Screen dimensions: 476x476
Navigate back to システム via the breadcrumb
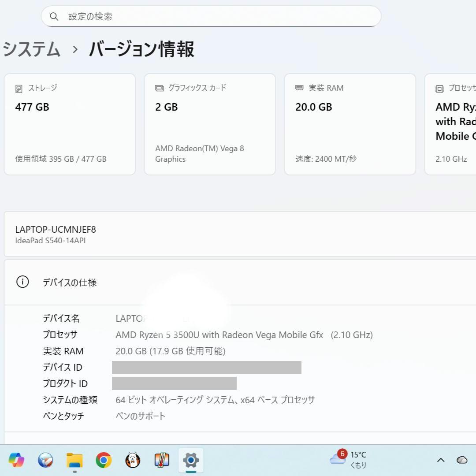(x=31, y=50)
